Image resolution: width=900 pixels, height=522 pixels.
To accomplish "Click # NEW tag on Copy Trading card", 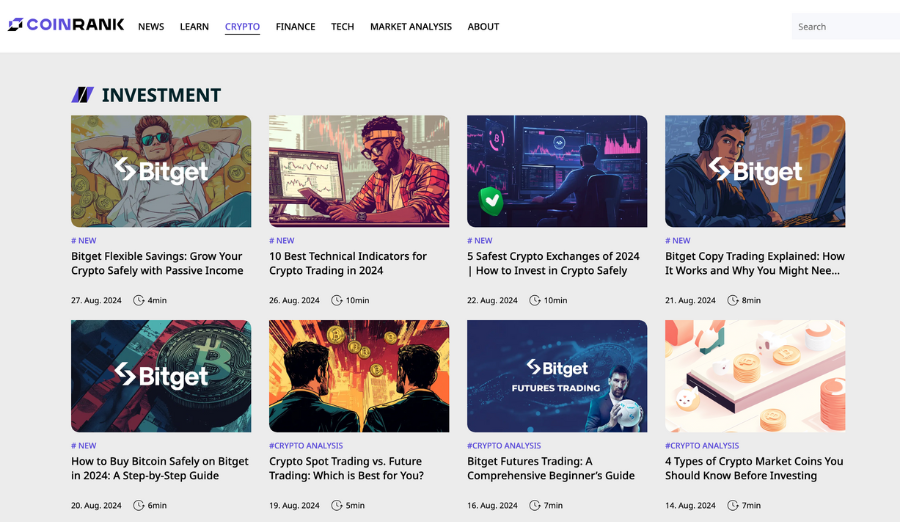I will [x=678, y=241].
